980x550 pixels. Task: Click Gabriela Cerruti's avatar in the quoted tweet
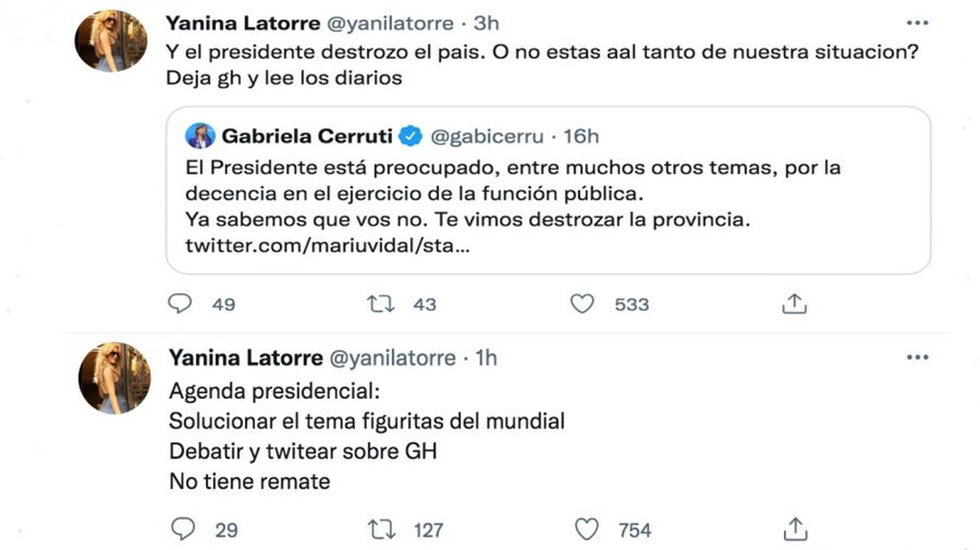pyautogui.click(x=198, y=136)
